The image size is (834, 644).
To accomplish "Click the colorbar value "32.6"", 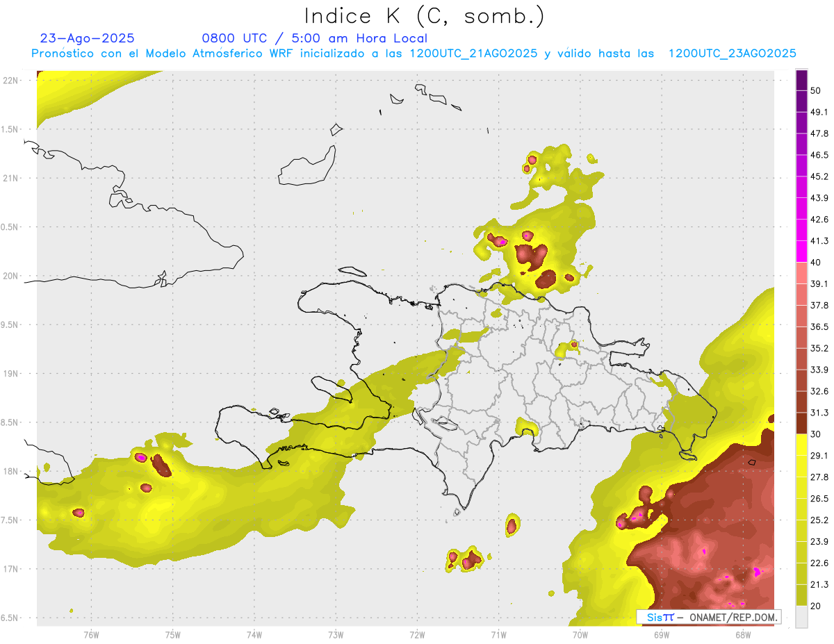I will coord(819,391).
